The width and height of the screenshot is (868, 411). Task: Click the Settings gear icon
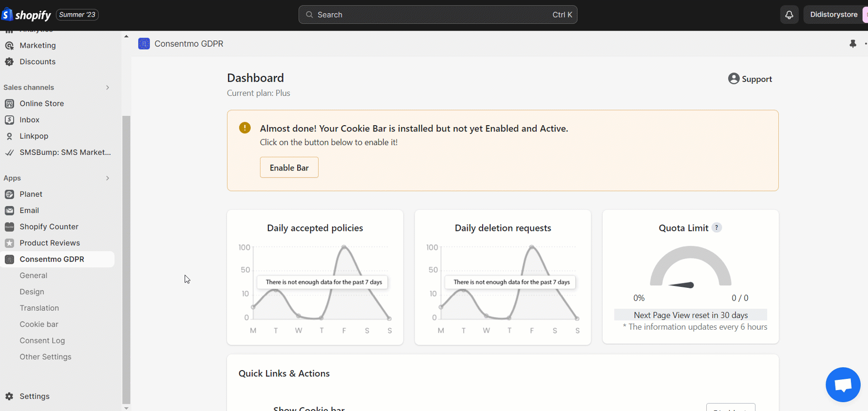pyautogui.click(x=9, y=396)
